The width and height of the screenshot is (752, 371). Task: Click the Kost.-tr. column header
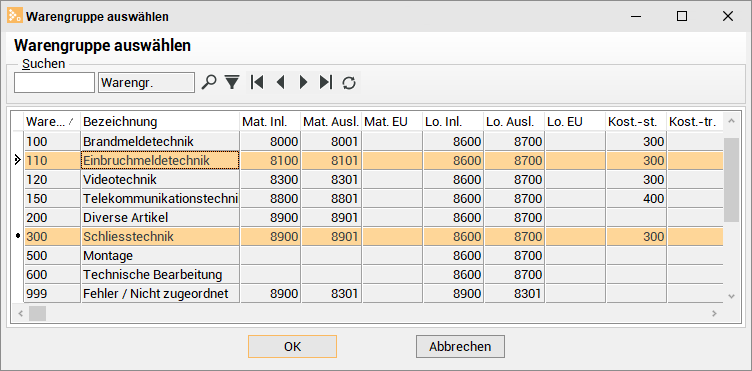pos(695,122)
